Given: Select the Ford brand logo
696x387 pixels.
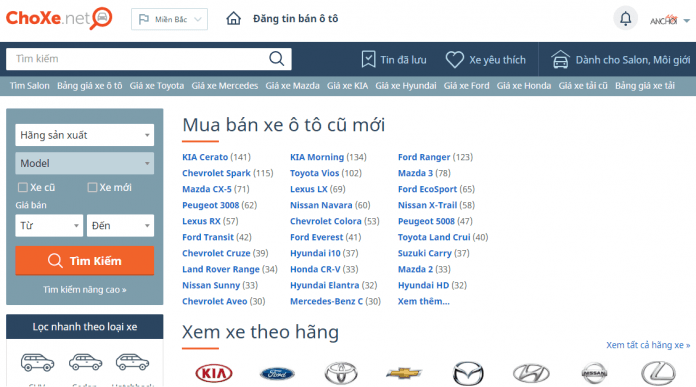Looking at the screenshot, I should point(277,374).
